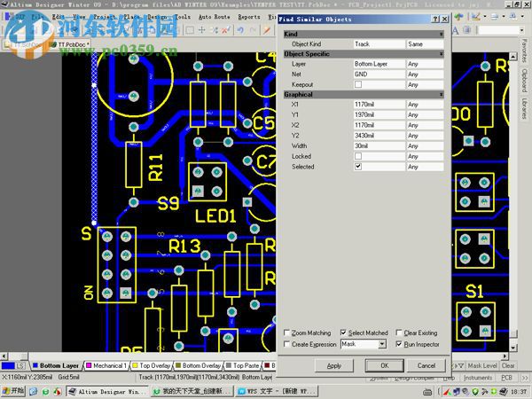Collapse the Object Specific section

coord(441,53)
